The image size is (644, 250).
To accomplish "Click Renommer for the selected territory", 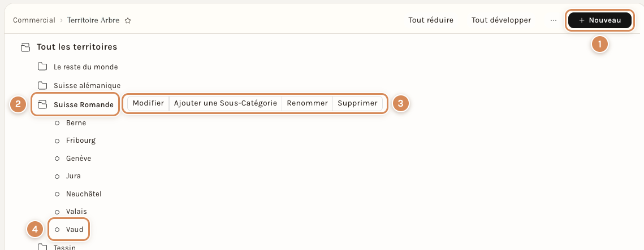I will 307,103.
